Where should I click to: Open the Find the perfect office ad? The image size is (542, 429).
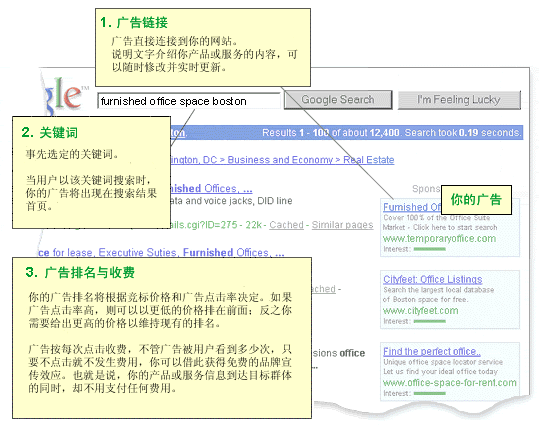click(432, 352)
